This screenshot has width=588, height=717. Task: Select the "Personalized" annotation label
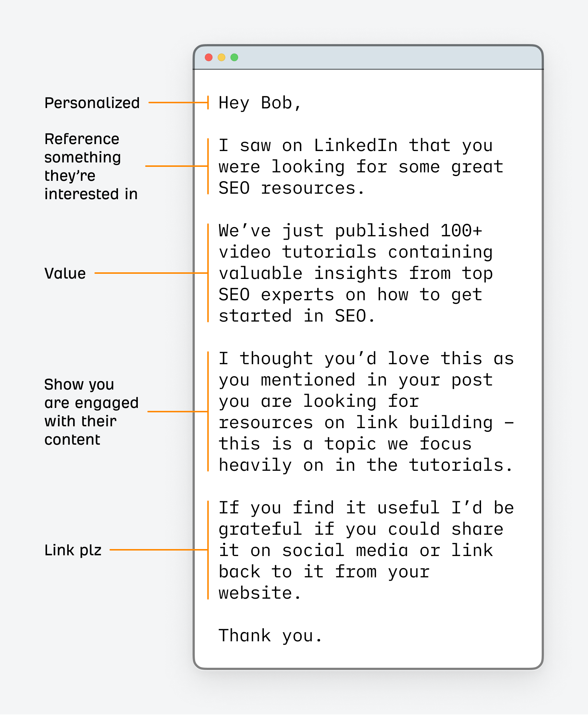[92, 103]
